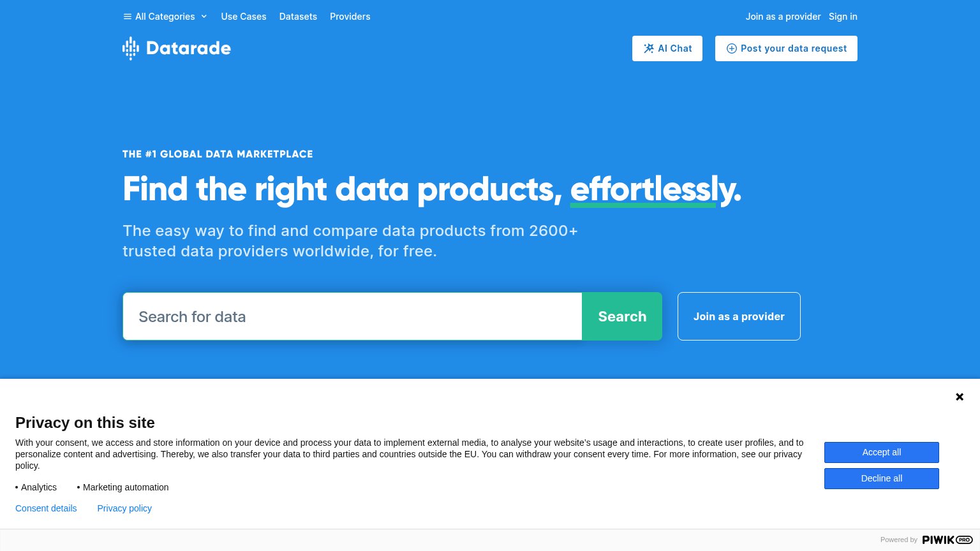This screenshot has width=980, height=551.
Task: Click the plus circle icon on Post your data request
Action: pyautogui.click(x=732, y=48)
